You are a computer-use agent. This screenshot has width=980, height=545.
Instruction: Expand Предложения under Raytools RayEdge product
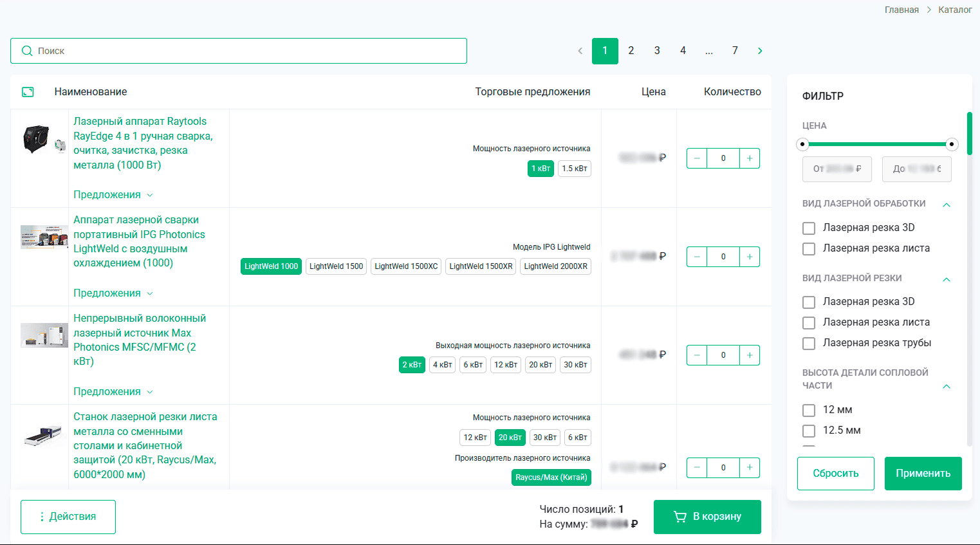click(113, 195)
